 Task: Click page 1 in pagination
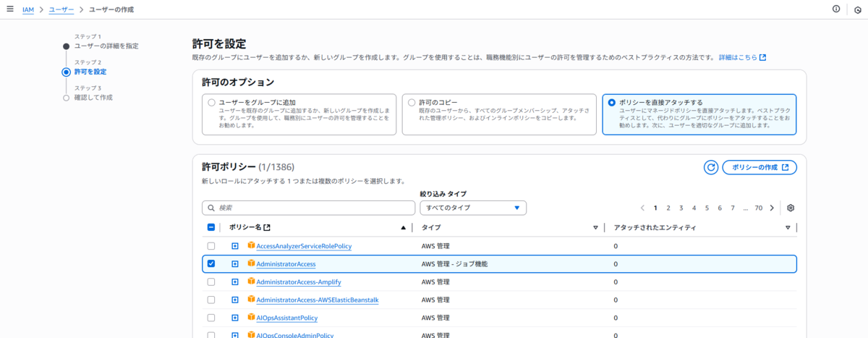pyautogui.click(x=655, y=208)
